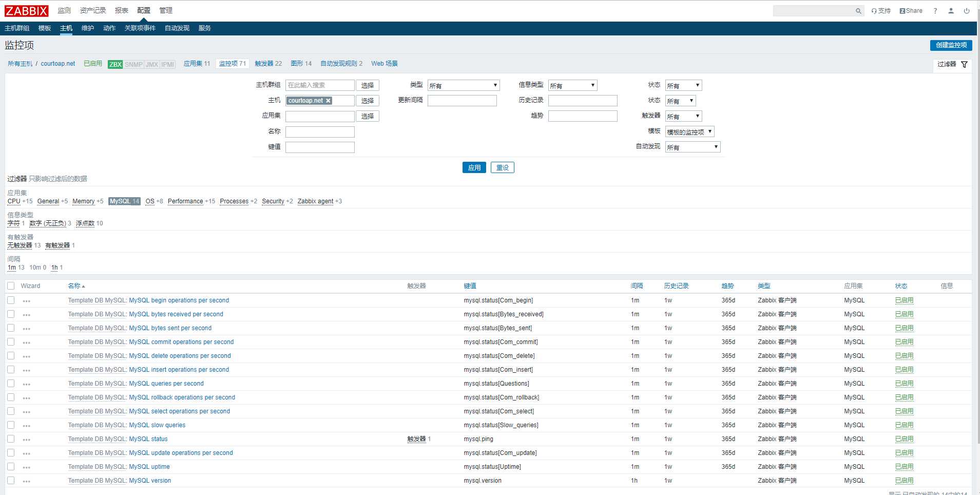Click the 应用 filter button
The image size is (980, 495).
[x=474, y=167]
